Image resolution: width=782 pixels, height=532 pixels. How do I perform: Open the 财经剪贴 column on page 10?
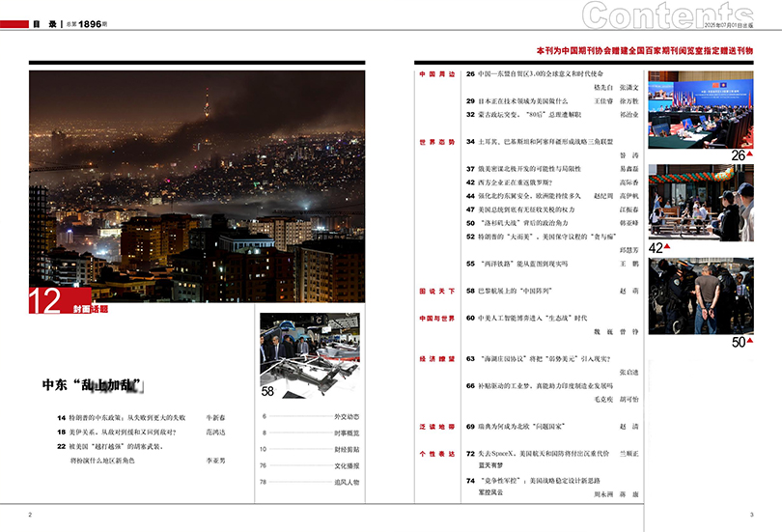346,449
